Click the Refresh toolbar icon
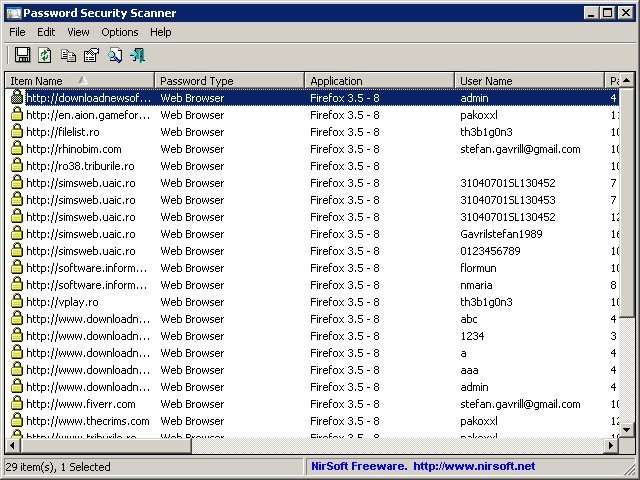 tap(44, 55)
